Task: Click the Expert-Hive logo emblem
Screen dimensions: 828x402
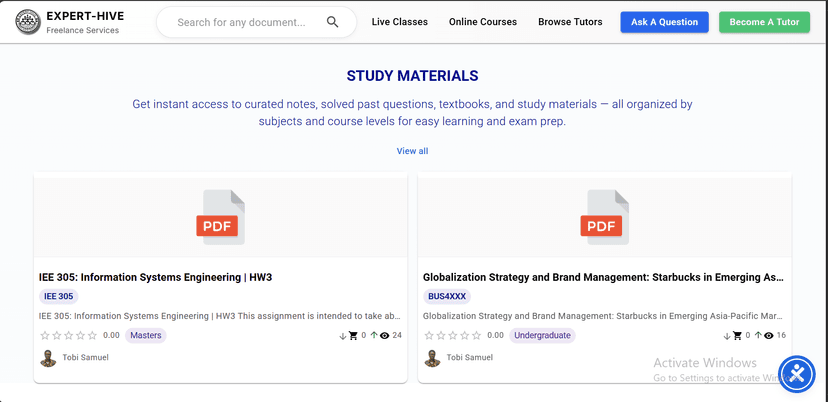Action: 28,22
